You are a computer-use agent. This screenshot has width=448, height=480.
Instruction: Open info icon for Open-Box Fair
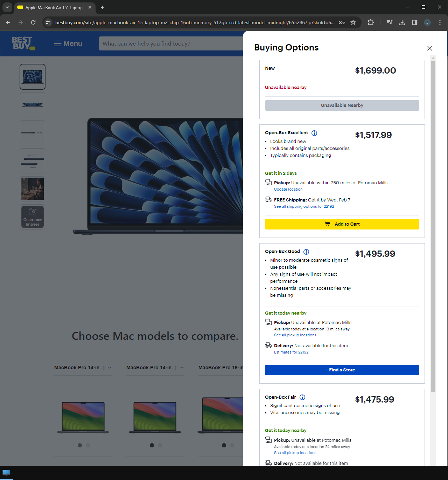point(302,397)
